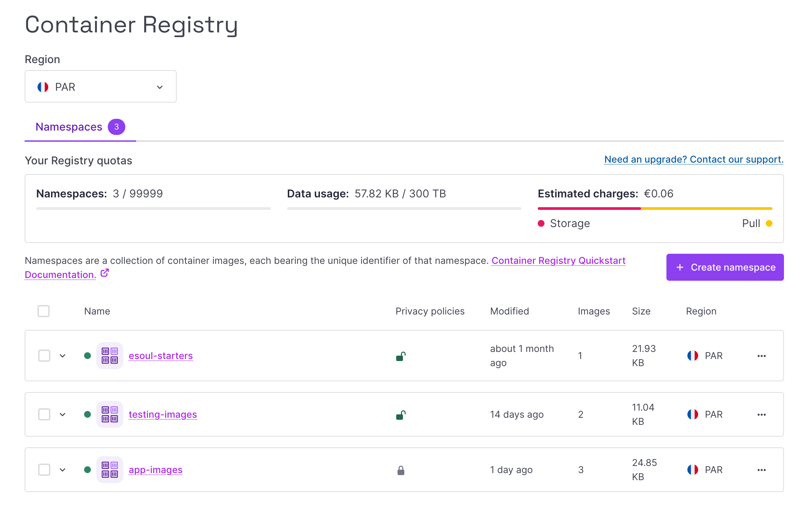This screenshot has height=523, width=812.
Task: Click the open padlock icon for testing-images
Action: [x=400, y=414]
